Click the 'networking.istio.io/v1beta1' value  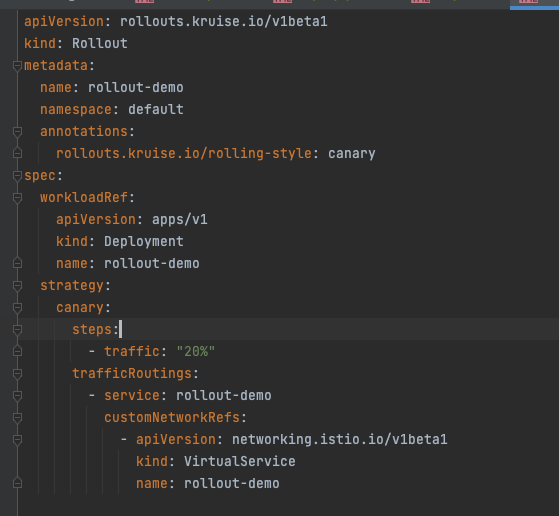(x=340, y=440)
